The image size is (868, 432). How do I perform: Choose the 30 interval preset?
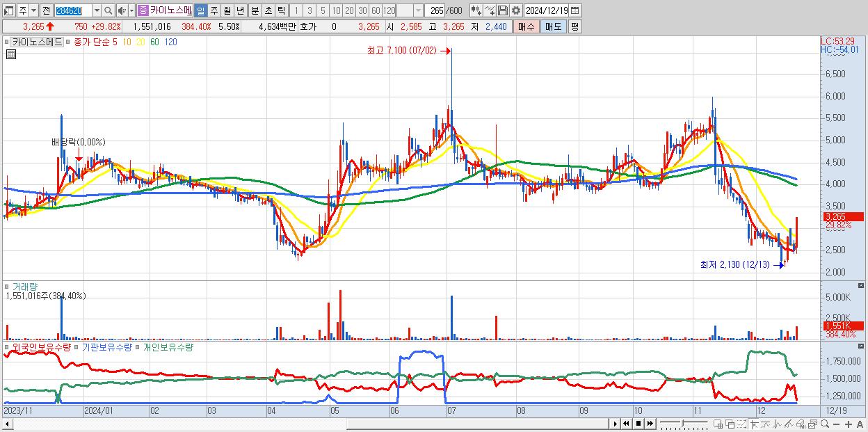(362, 10)
